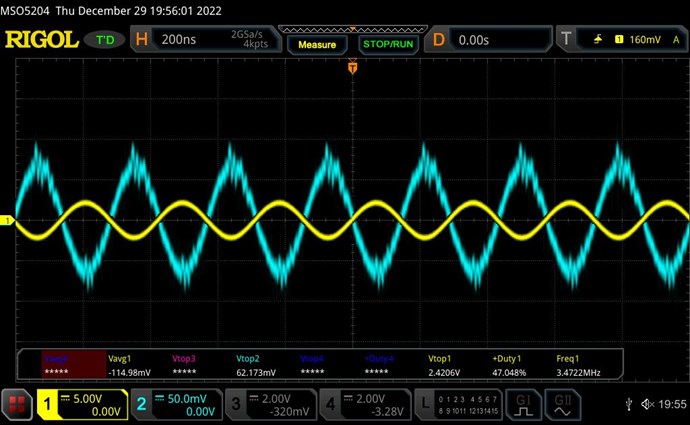Open the function navigation menu icon
The height and width of the screenshot is (425, 690).
tap(16, 404)
